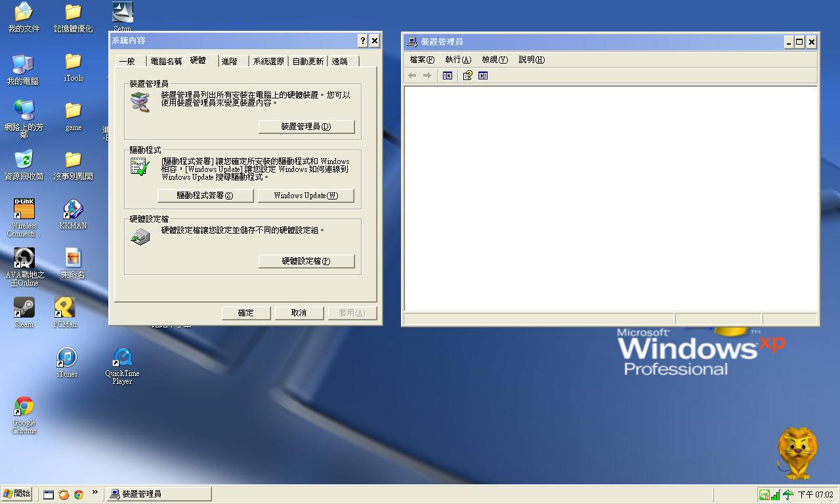Maximize the 裝置管理員 window
This screenshot has height=504, width=840.
(x=799, y=42)
